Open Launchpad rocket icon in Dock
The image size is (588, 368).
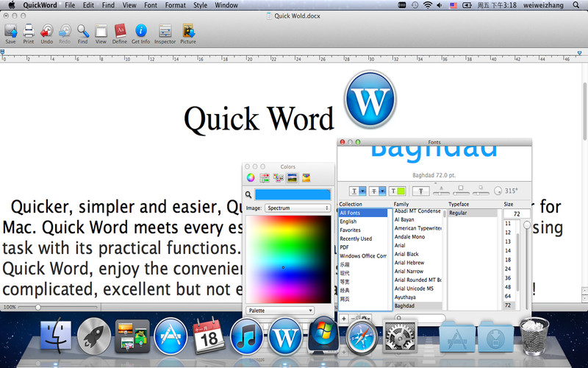click(x=94, y=337)
